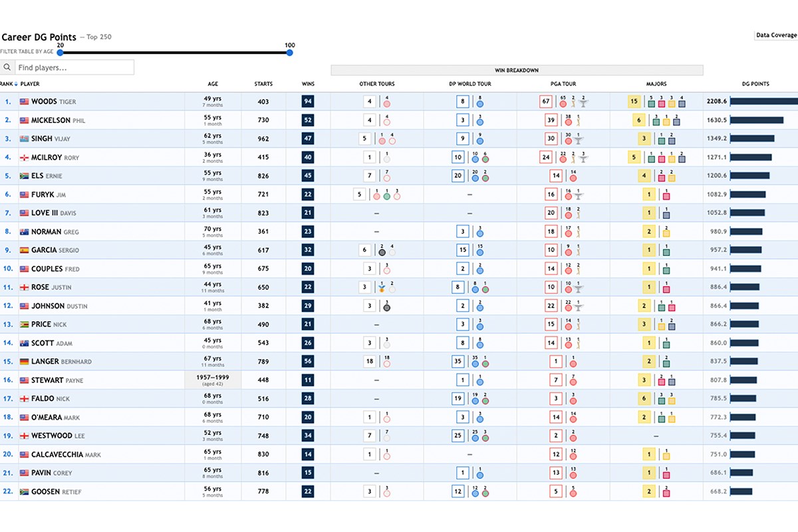Click the search magnifier icon
This screenshot has width=798, height=532.
[7, 67]
